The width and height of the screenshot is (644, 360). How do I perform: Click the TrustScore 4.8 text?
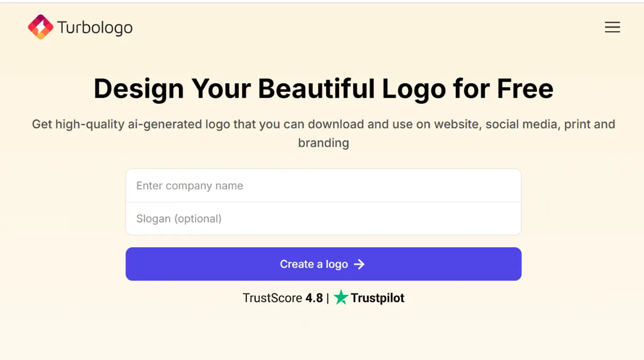(283, 298)
